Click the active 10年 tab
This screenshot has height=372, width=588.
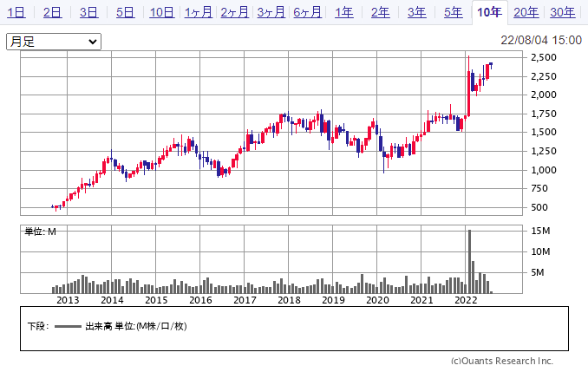pyautogui.click(x=489, y=13)
